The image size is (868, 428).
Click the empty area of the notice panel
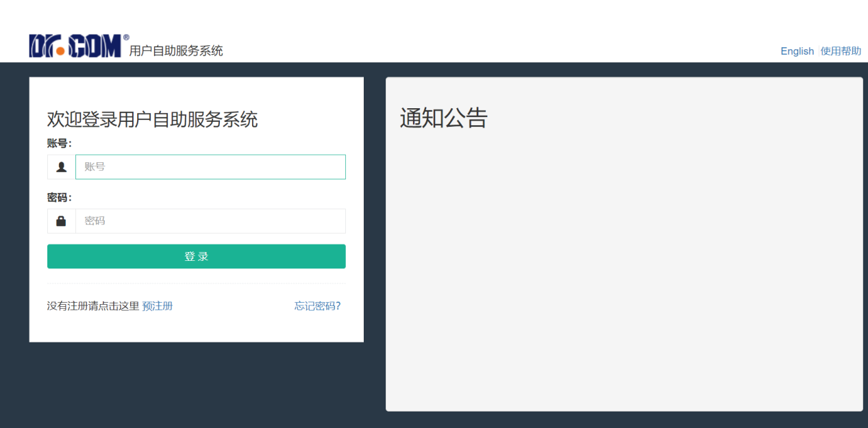point(623,274)
